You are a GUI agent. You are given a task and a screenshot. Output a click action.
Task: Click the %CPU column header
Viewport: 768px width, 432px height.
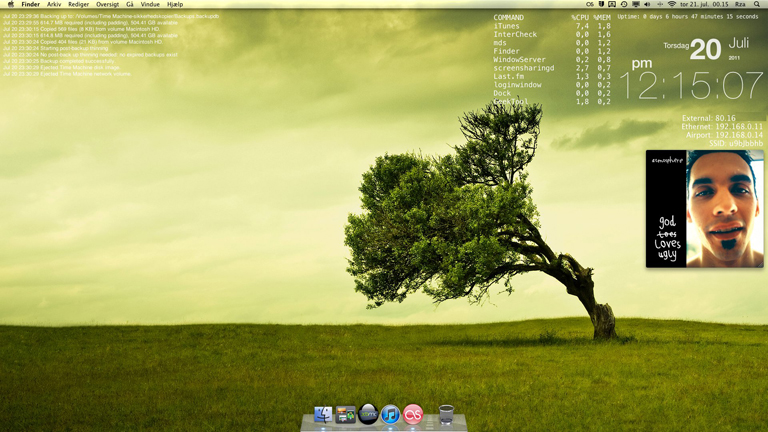580,17
